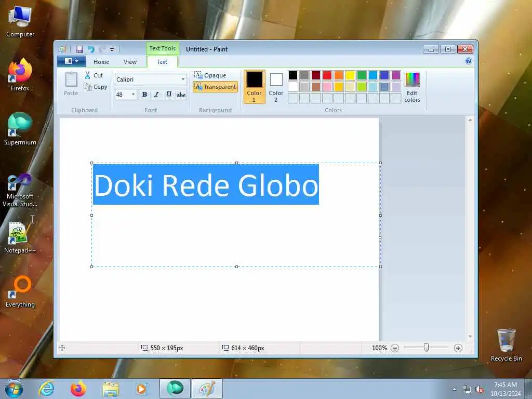The width and height of the screenshot is (532, 399).
Task: Pick the red color swatch
Action: pos(327,75)
